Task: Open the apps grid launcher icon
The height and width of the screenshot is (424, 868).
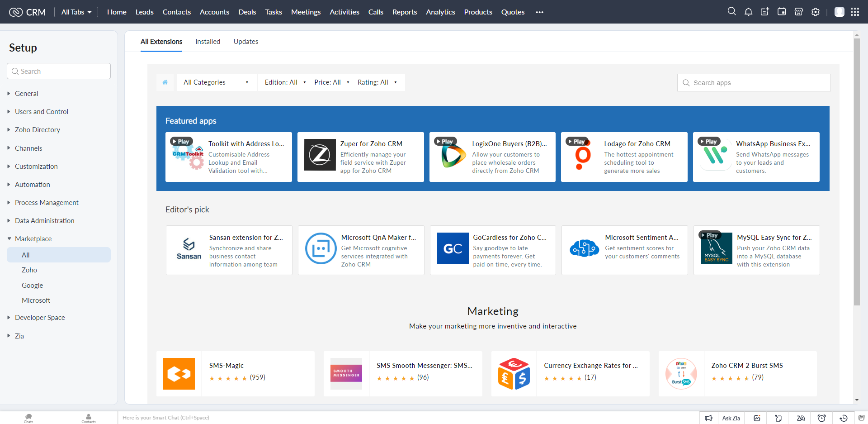Action: click(x=855, y=12)
